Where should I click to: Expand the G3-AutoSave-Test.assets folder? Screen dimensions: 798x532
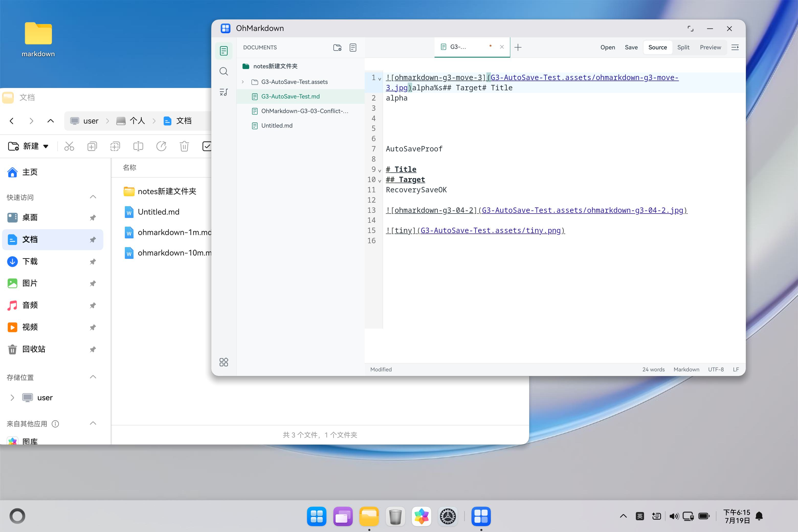242,82
